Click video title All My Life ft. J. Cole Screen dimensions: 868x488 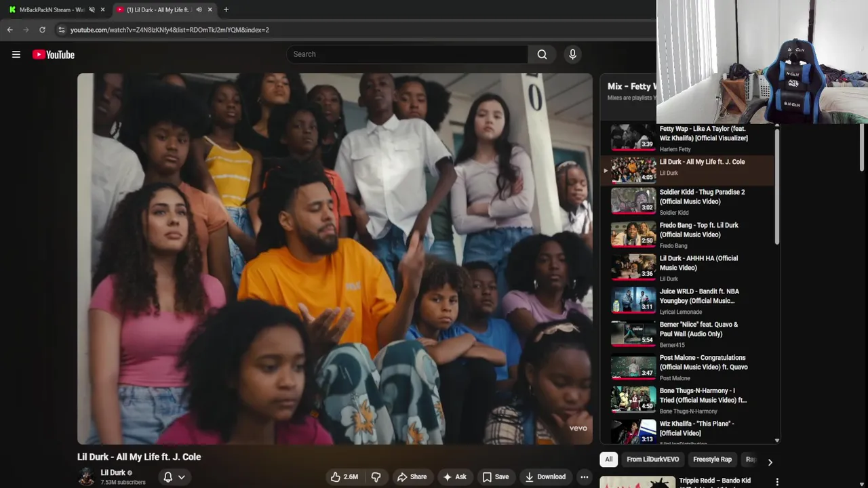(139, 457)
